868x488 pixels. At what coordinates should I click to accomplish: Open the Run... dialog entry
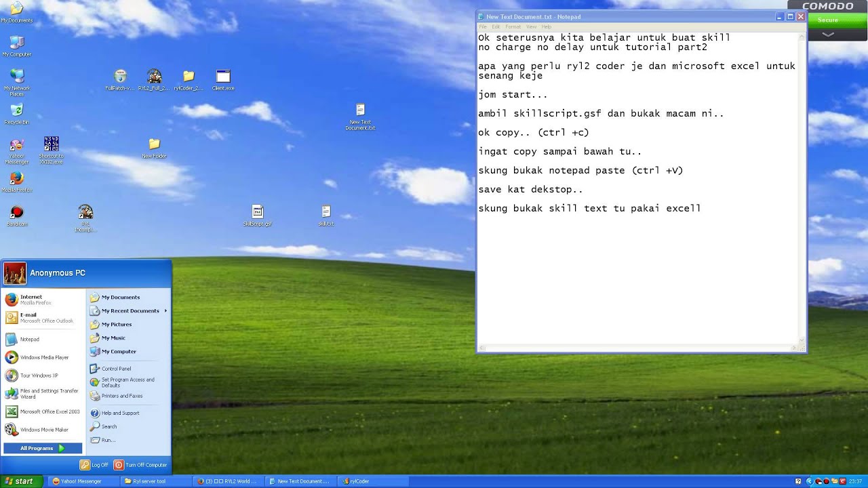(128, 440)
